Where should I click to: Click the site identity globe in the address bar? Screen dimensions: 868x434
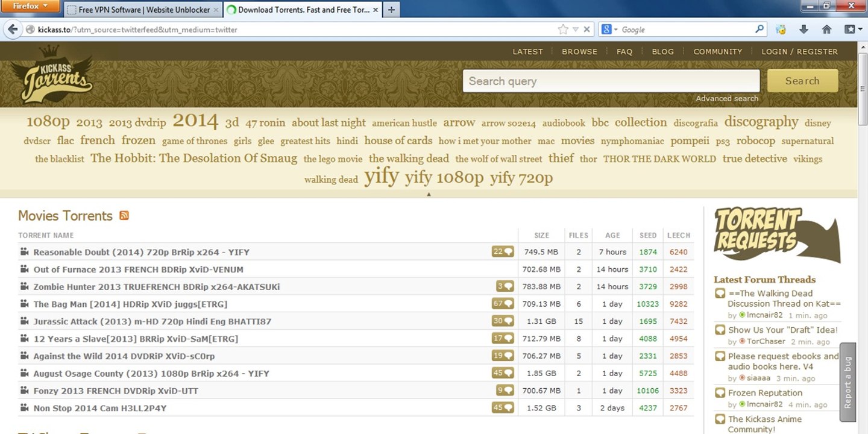coord(30,30)
